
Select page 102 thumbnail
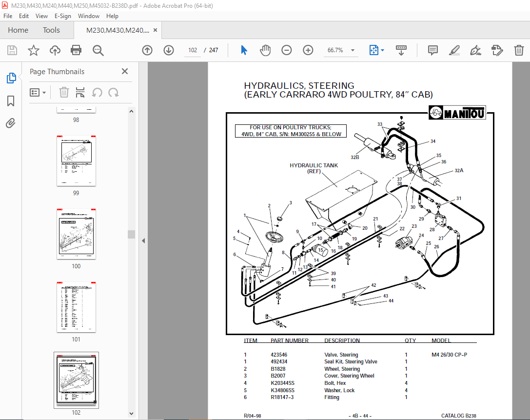pyautogui.click(x=76, y=380)
